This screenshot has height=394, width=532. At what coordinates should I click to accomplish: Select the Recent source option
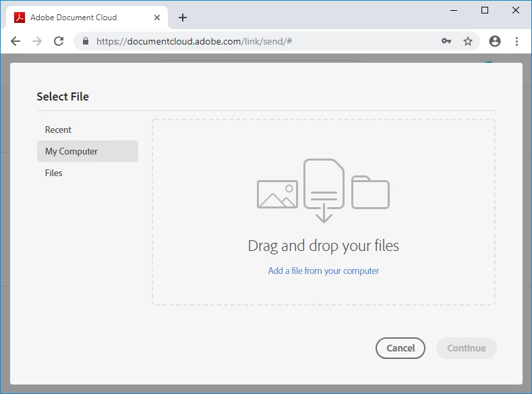point(88,130)
